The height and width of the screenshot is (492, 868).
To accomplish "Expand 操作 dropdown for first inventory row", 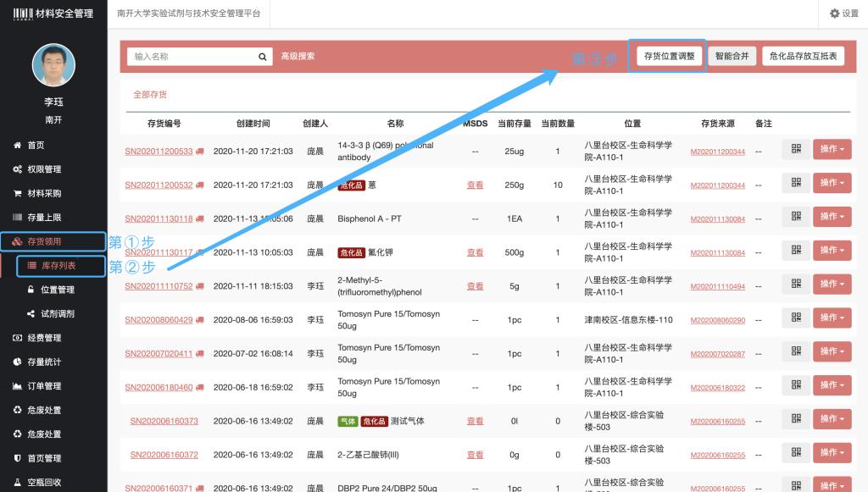I will (x=832, y=150).
